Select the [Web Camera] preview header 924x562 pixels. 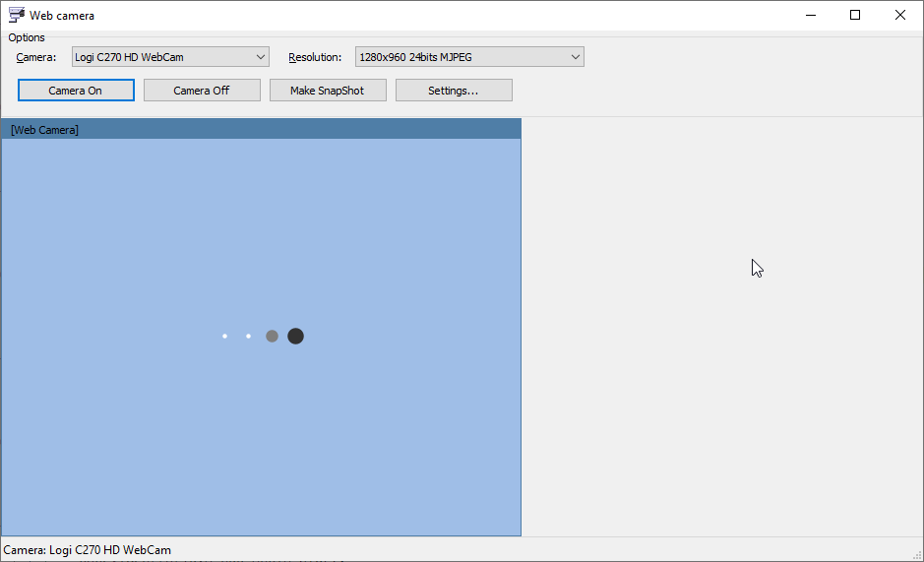pos(261,129)
